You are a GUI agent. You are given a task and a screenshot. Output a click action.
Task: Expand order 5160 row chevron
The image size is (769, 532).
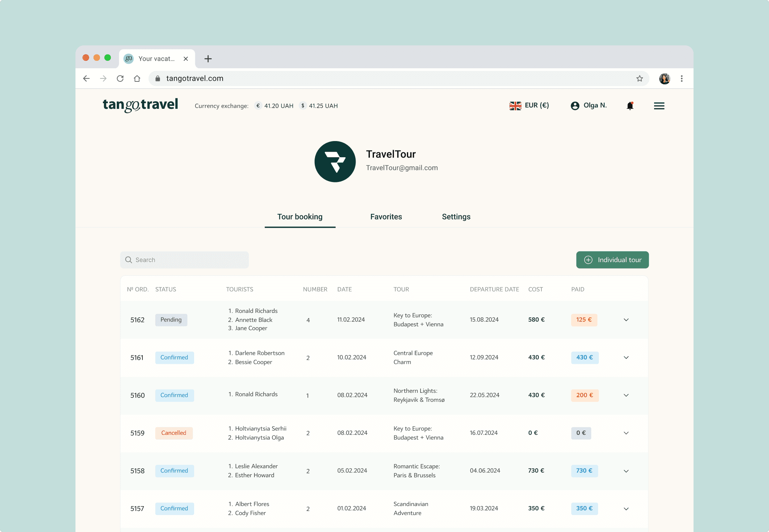pyautogui.click(x=626, y=395)
